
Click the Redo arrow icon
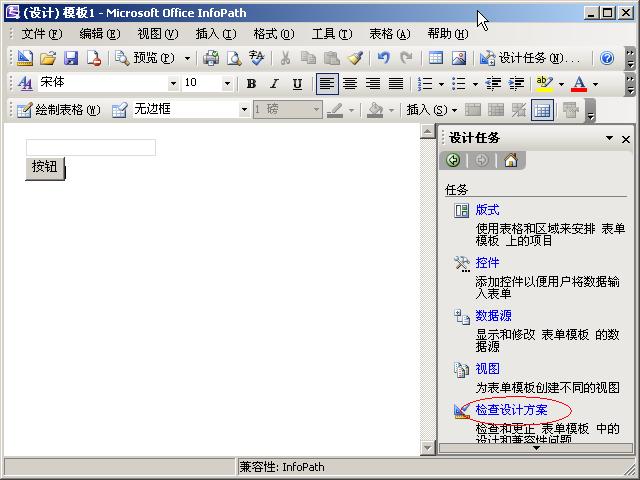[x=406, y=58]
